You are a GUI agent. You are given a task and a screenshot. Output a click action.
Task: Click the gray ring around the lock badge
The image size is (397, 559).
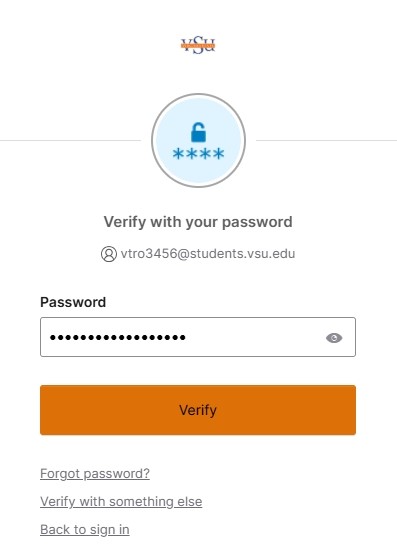[x=198, y=95]
